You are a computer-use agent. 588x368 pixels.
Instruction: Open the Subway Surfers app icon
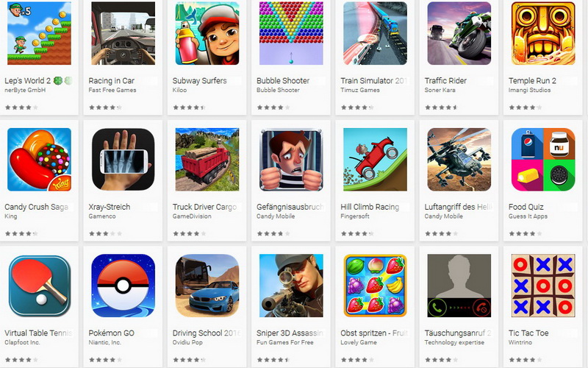click(207, 33)
